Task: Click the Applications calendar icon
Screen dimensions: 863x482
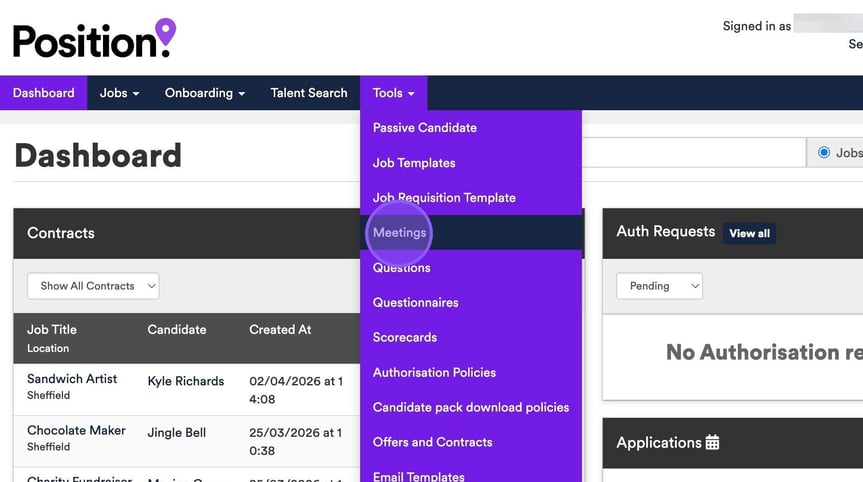Action: point(712,442)
